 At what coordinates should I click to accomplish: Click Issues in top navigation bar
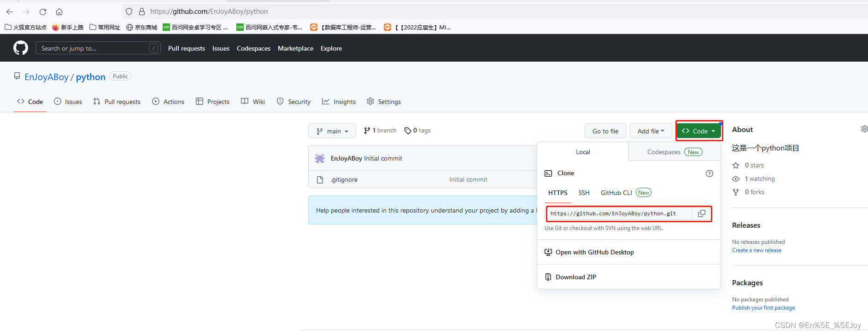(x=221, y=48)
